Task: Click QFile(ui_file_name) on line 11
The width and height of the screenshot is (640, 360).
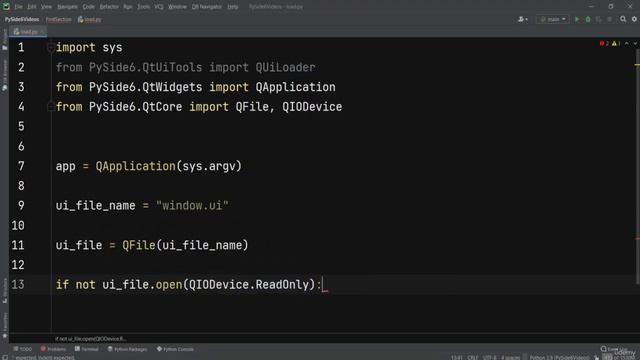Action: pos(185,245)
